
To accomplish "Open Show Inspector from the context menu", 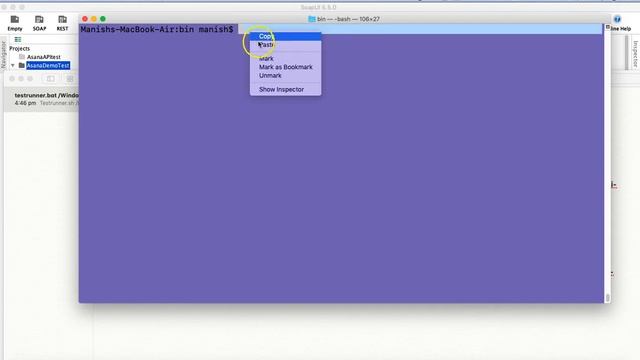I will pos(285,89).
